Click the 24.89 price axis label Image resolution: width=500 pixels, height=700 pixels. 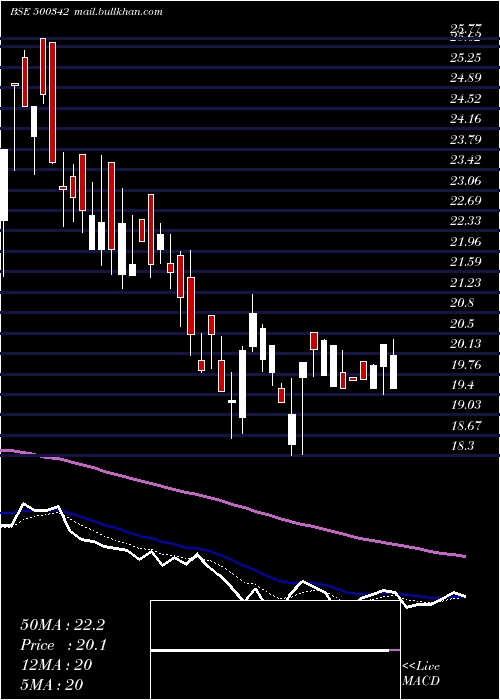(x=466, y=78)
